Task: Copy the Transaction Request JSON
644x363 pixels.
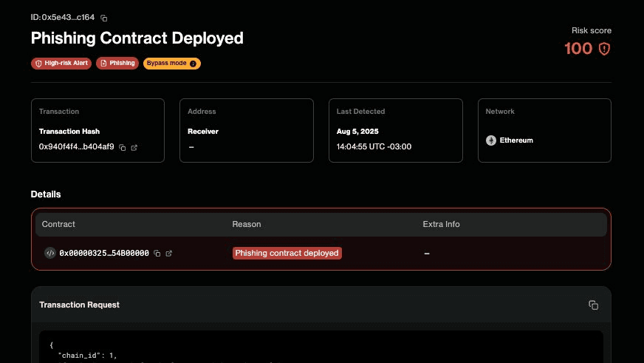Action: click(593, 305)
